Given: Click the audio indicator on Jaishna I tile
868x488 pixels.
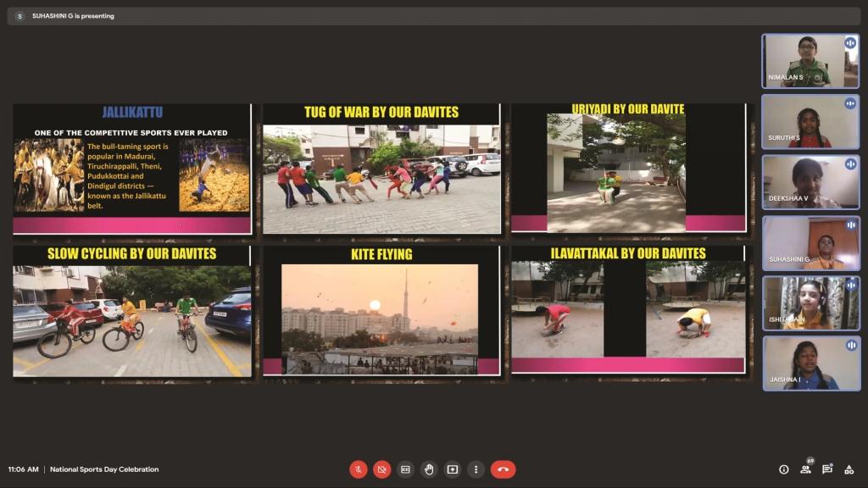Looking at the screenshot, I should tap(849, 346).
